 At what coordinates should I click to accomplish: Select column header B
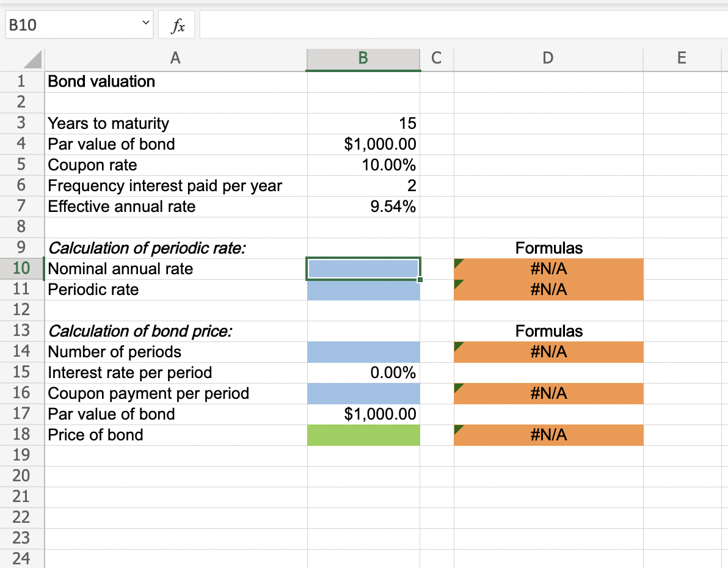[363, 59]
